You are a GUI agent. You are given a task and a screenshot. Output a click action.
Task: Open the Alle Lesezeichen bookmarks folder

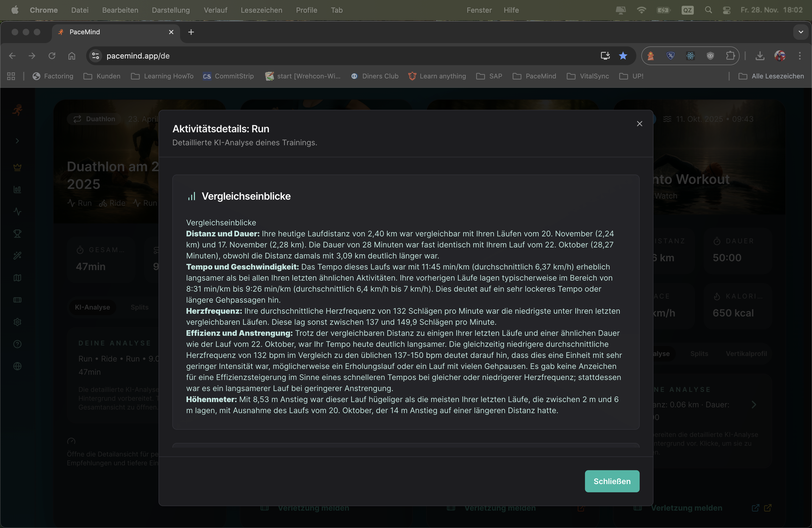tap(771, 76)
